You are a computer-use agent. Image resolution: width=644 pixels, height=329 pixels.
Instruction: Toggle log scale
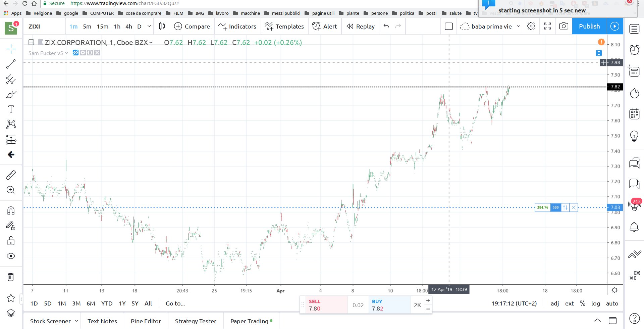(596, 303)
